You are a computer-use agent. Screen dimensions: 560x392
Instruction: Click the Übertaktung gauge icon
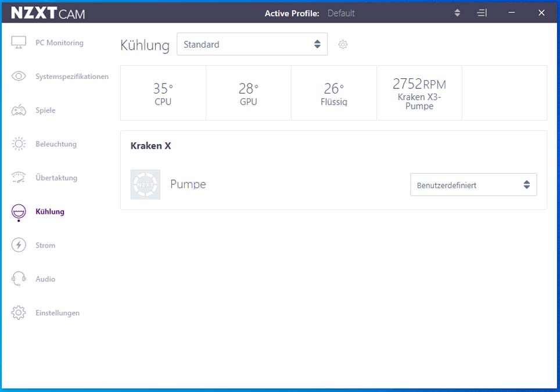click(19, 178)
